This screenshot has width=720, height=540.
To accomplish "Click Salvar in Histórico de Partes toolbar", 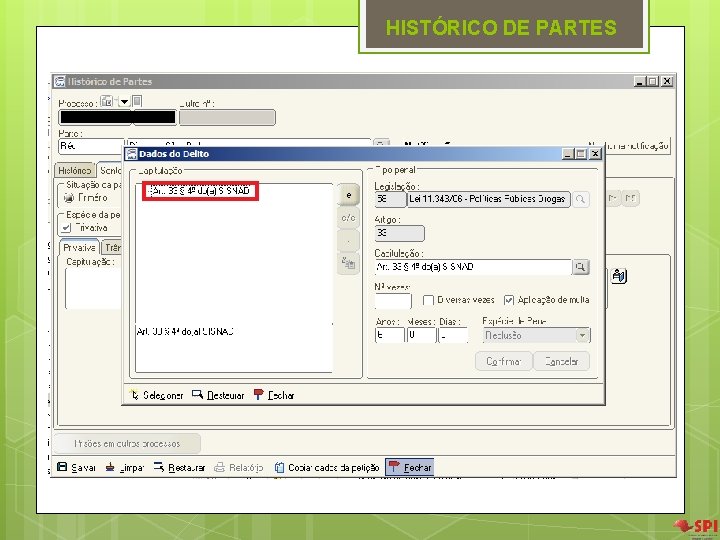I will tap(76, 467).
